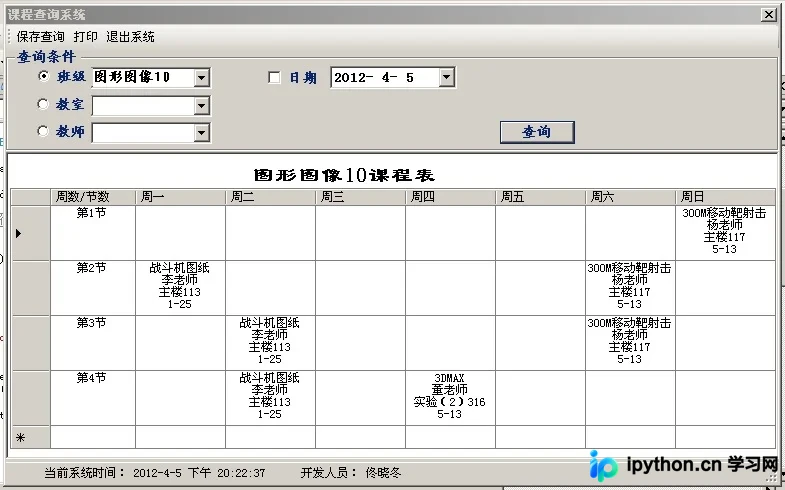Screen dimensions: 785x490
Task: Click the row selector for 第4节
Action: (30, 398)
